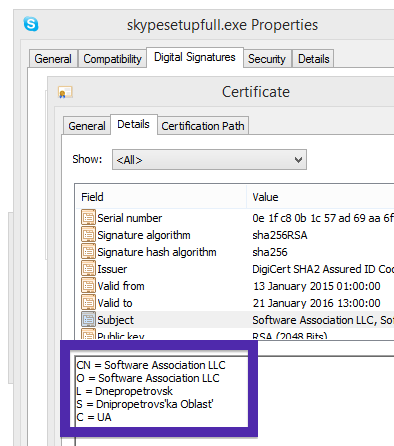Open the Certification Path tab
Viewport: 394px width, 446px height.
coord(203,126)
